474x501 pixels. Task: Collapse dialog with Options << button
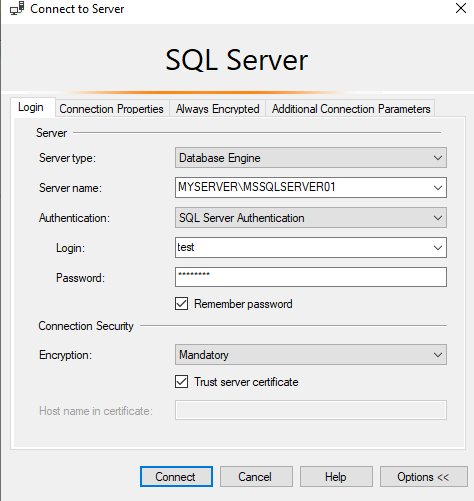pyautogui.click(x=424, y=476)
